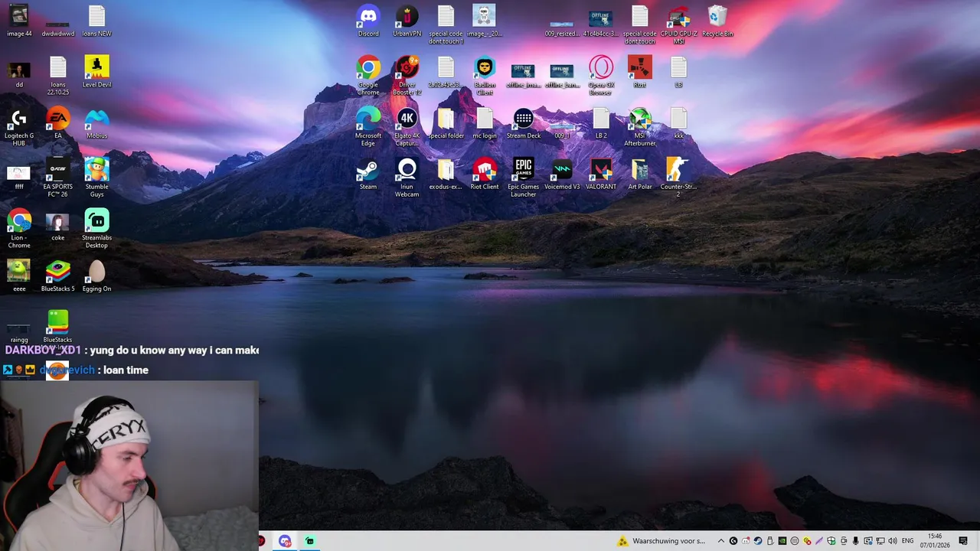Viewport: 980px width, 551px height.
Task: Open Windows Security shield tray icon
Action: 831,541
